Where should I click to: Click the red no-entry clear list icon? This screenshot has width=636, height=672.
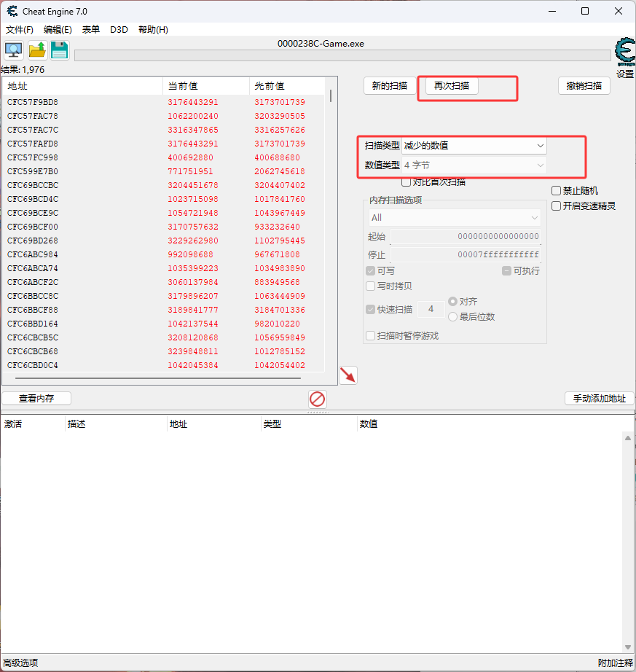(x=318, y=399)
